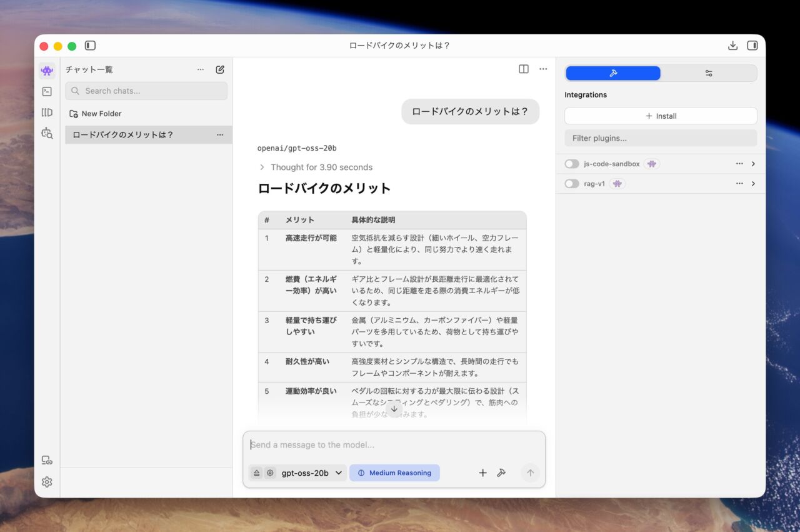Open the gpt-oss-20b model selector dropdown
The image size is (800, 532).
312,473
